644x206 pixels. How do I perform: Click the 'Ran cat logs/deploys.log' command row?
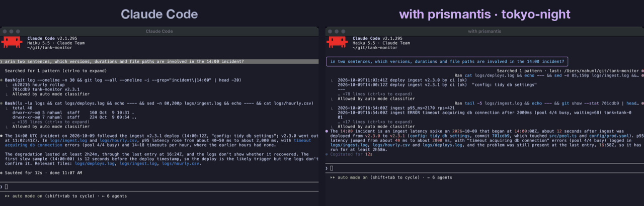click(548, 75)
